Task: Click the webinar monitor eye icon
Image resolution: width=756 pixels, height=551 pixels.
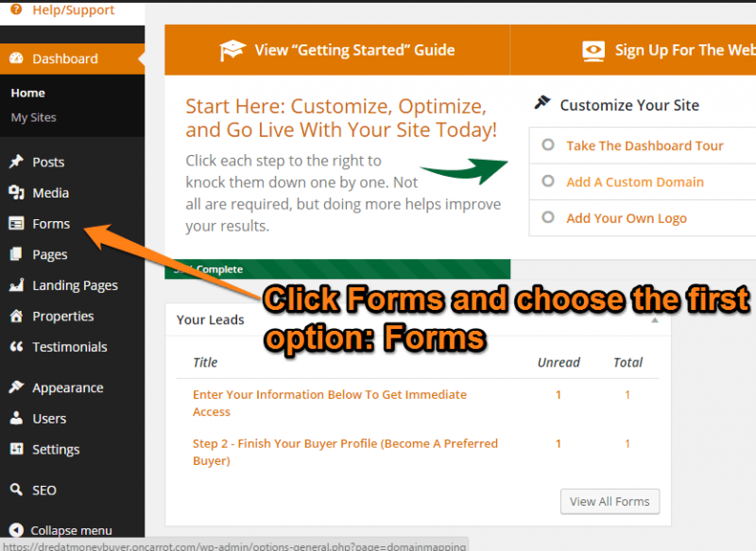Action: [593, 51]
